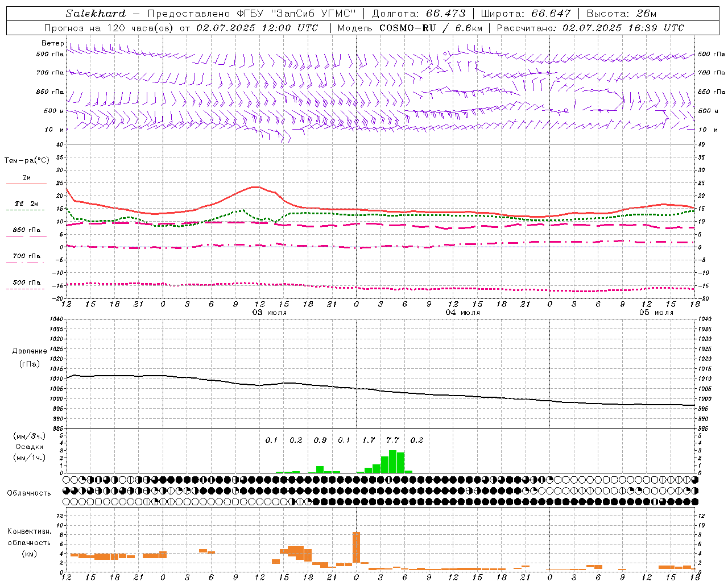Viewport: 728px width, 582px height.
Task: Click the '7.7' three-hour precipitation value
Action: coord(392,440)
